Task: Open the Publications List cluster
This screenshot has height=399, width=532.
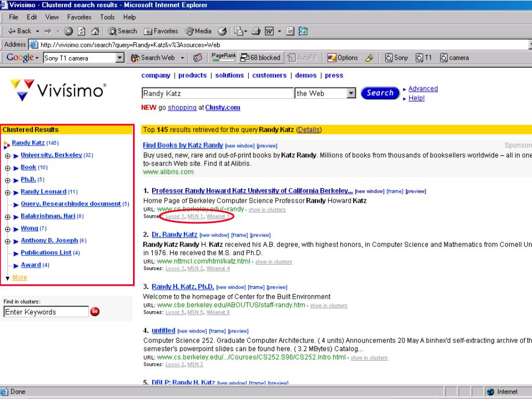Action: (46, 252)
